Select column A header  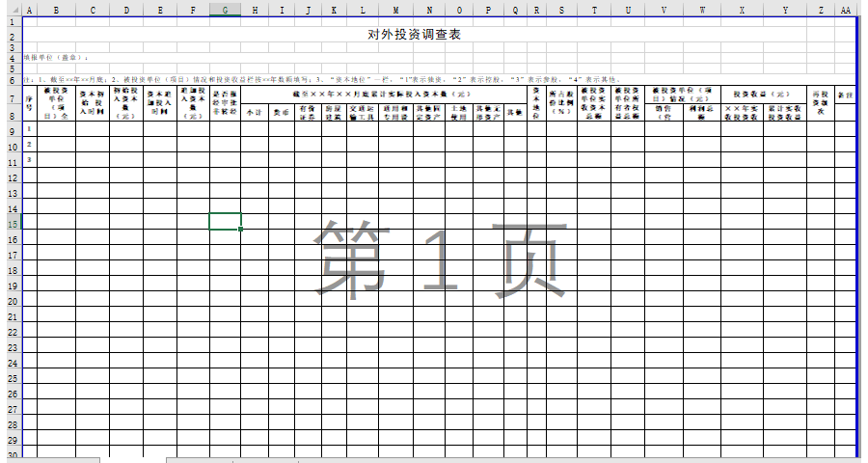tap(29, 10)
